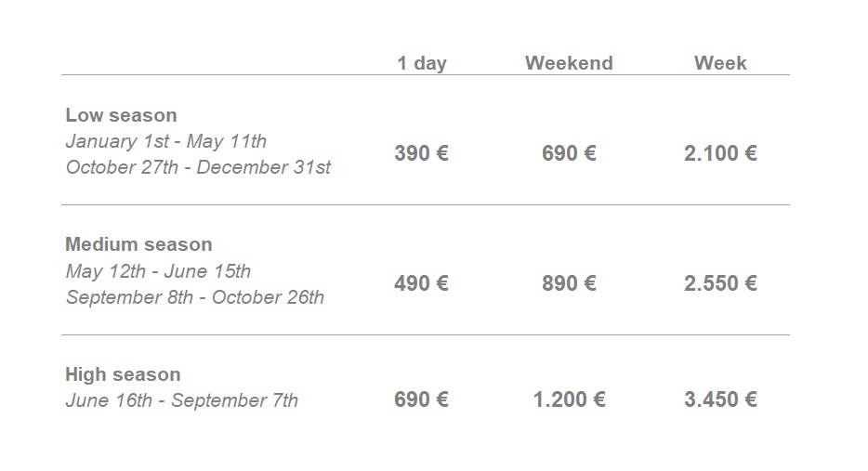Click September 8th - October 26th dates
The image size is (868, 471).
[195, 297]
